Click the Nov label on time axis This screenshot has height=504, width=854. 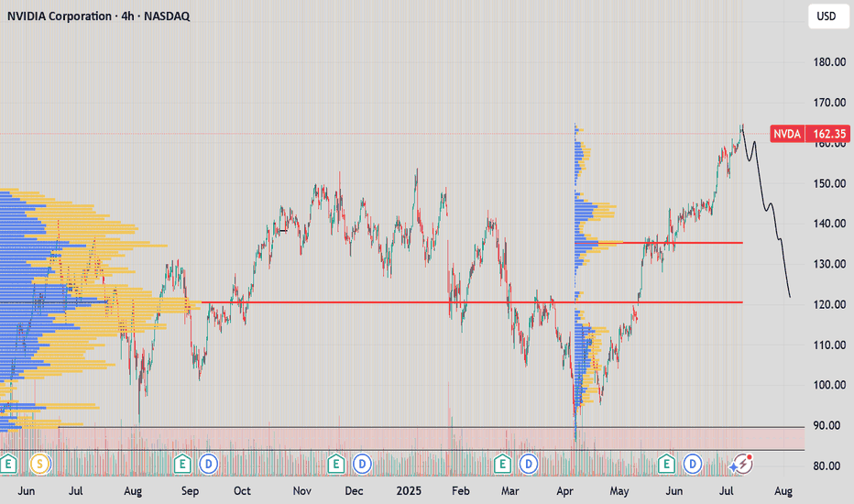coord(301,491)
